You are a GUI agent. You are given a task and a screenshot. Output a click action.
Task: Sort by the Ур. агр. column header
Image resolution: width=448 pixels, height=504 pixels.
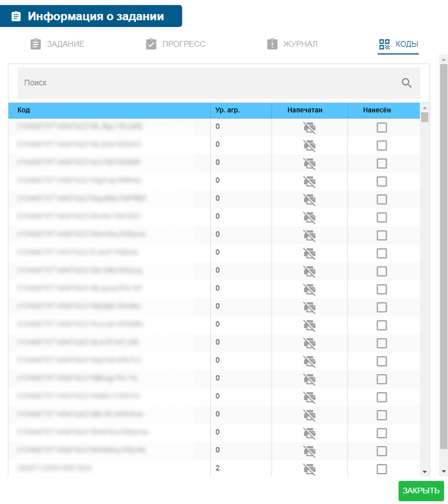coord(228,111)
